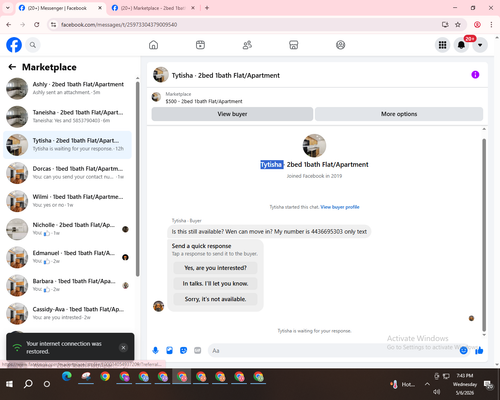Go to Home feed icon
Viewport: 500px width, 400px height.
click(x=153, y=45)
